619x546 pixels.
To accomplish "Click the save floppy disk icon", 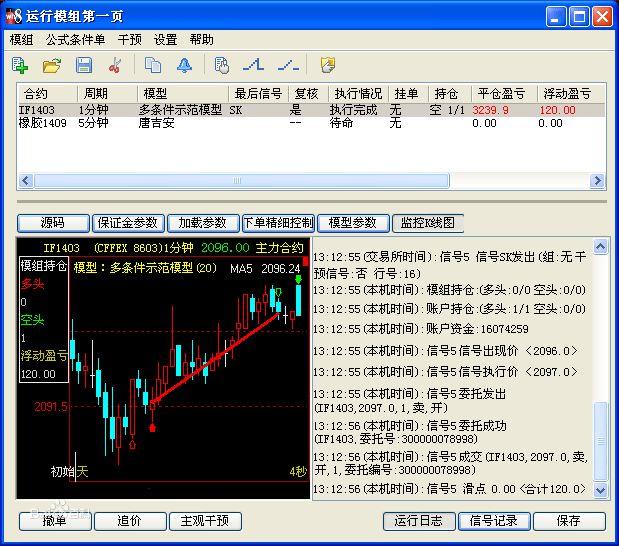I will click(x=84, y=65).
